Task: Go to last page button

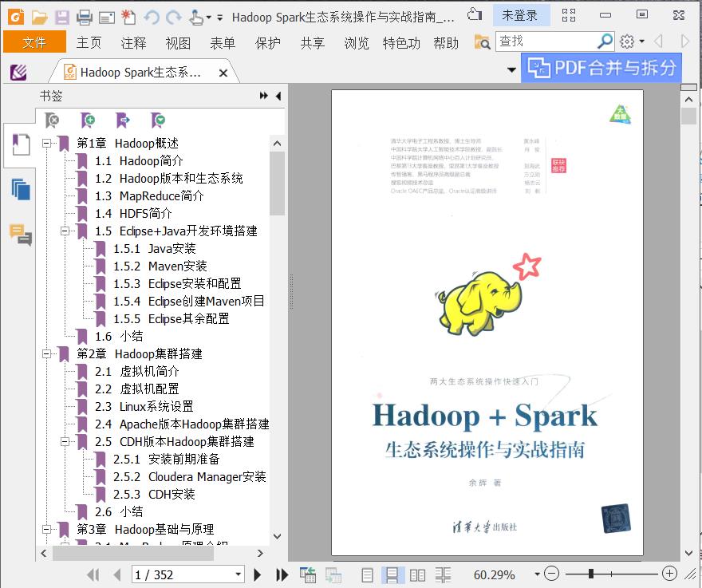Action: coord(282,574)
